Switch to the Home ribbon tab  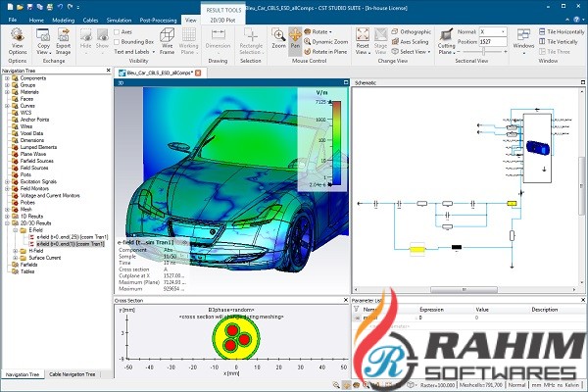pyautogui.click(x=36, y=21)
